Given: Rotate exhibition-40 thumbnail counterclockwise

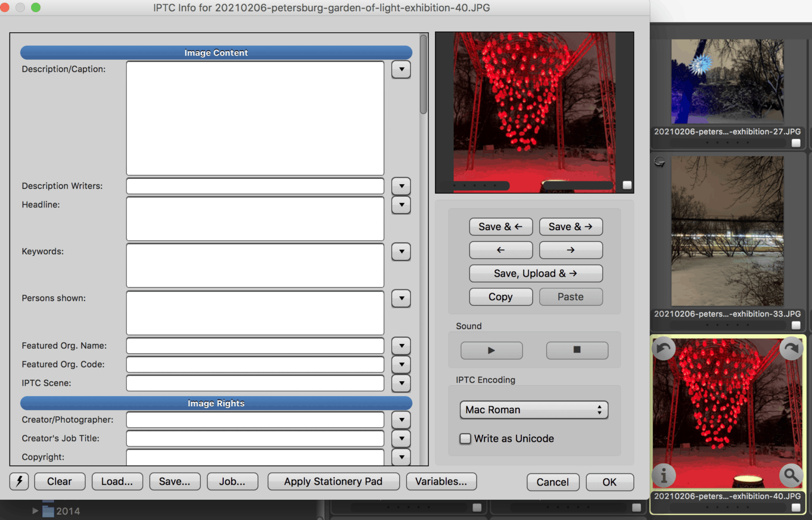Looking at the screenshot, I should [x=663, y=348].
